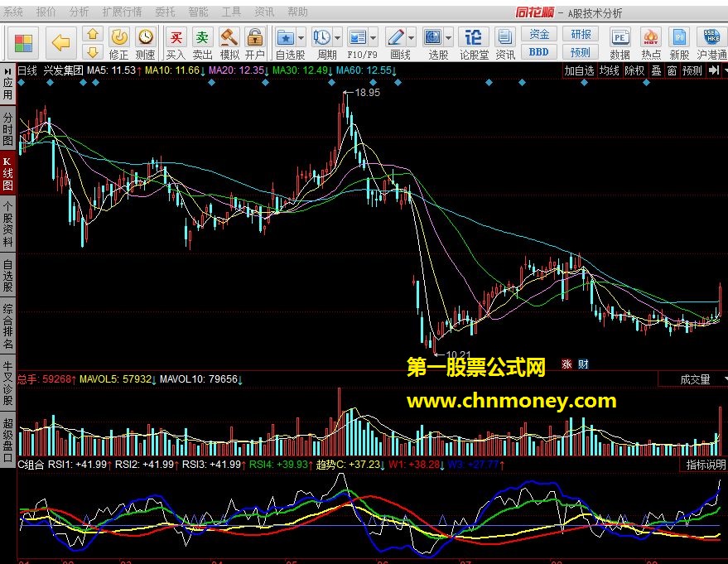The image size is (728, 564).
Task: Click the 预测 button in the toolbar
Action: [x=581, y=52]
